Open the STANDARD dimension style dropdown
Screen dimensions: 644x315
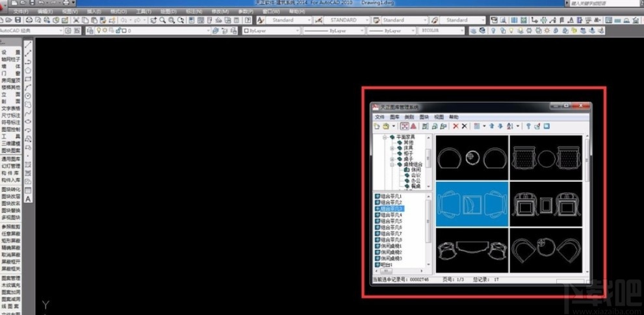pos(367,20)
